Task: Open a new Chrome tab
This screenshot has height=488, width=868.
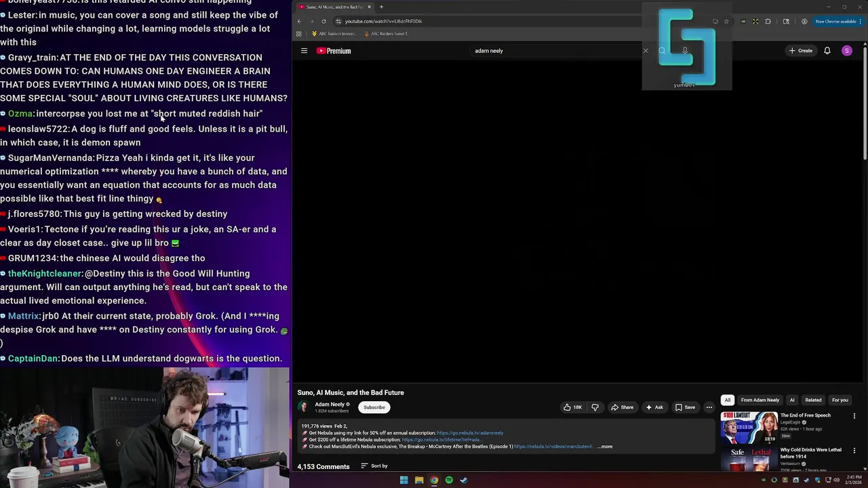Action: click(381, 7)
